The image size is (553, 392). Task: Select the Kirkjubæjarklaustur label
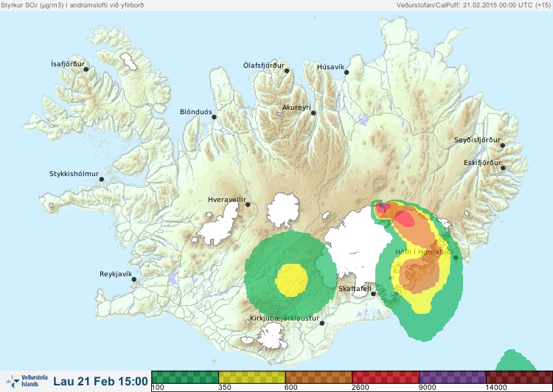click(285, 318)
